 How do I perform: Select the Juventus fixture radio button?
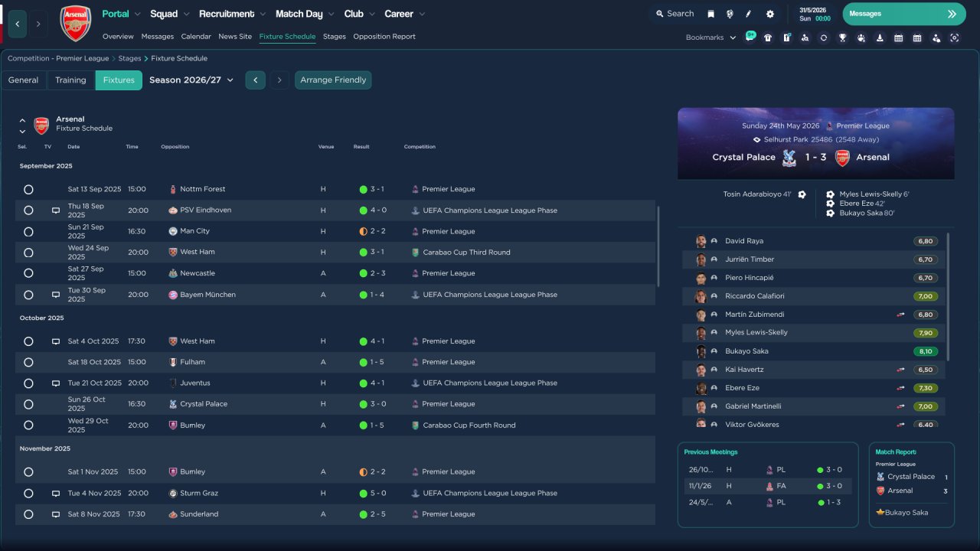28,383
